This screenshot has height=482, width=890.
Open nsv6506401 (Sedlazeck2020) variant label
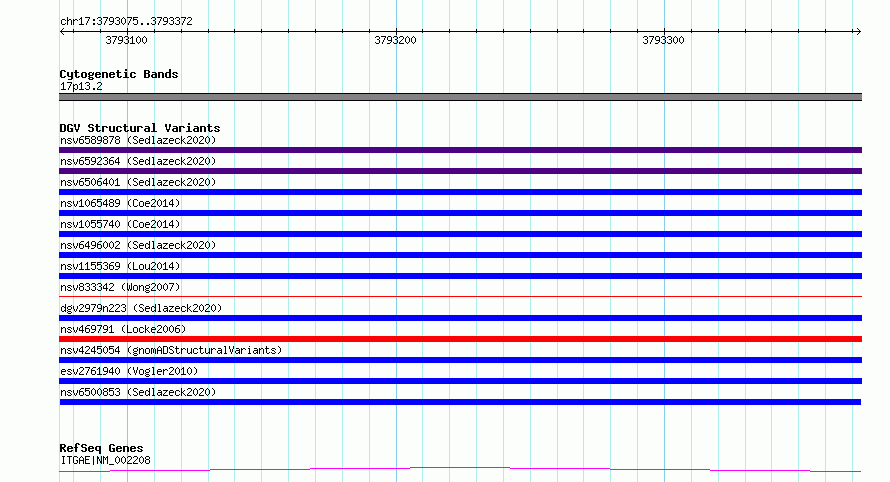tap(138, 182)
